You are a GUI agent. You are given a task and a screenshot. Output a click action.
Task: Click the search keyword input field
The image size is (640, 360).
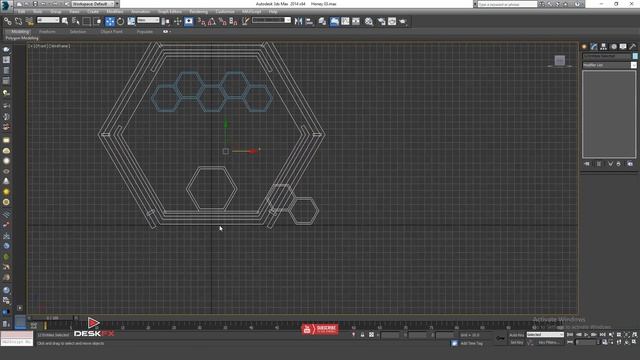tap(507, 4)
